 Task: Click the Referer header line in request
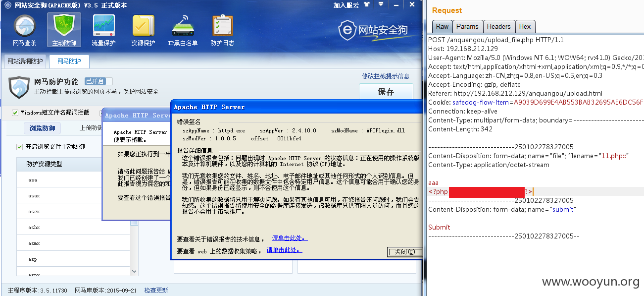(x=515, y=93)
